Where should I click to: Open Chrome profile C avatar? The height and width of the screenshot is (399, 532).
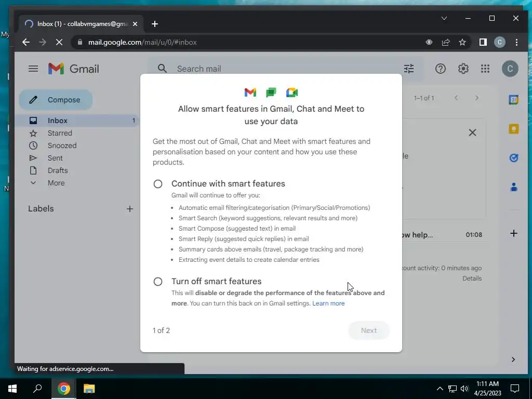coord(499,42)
